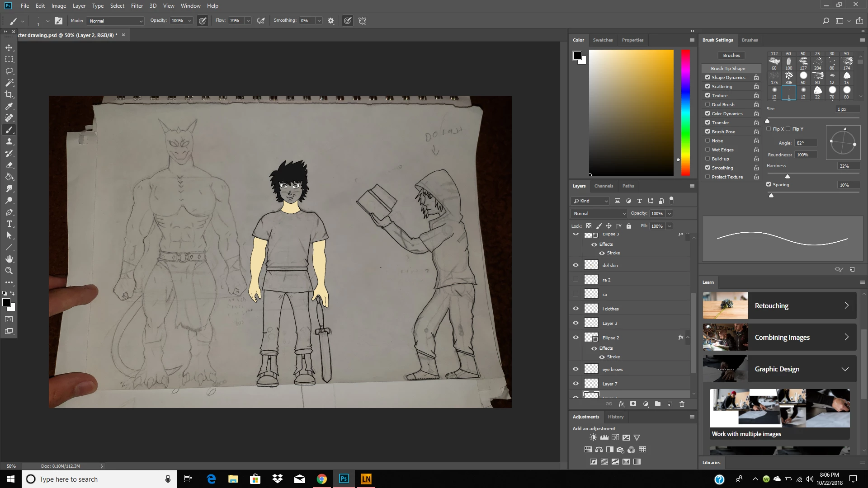Click the hue spectrum slider
The height and width of the screenshot is (488, 868).
[685, 113]
